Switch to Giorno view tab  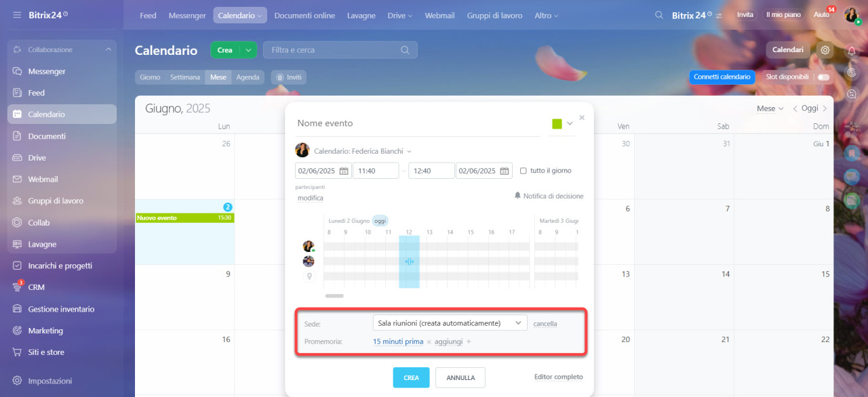click(x=150, y=77)
